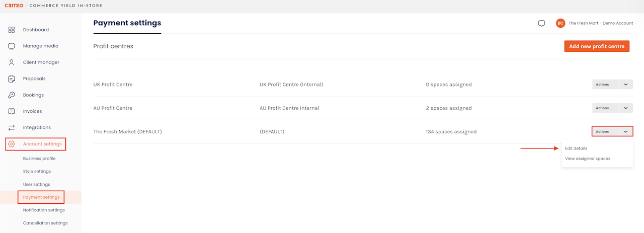Open Cancellation settings page
This screenshot has width=644, height=233.
45,223
